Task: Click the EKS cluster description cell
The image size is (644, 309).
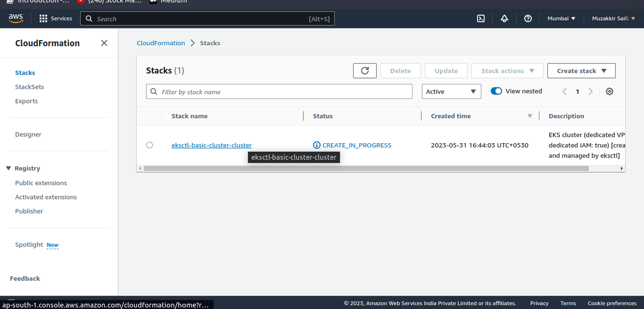Action: (x=587, y=145)
